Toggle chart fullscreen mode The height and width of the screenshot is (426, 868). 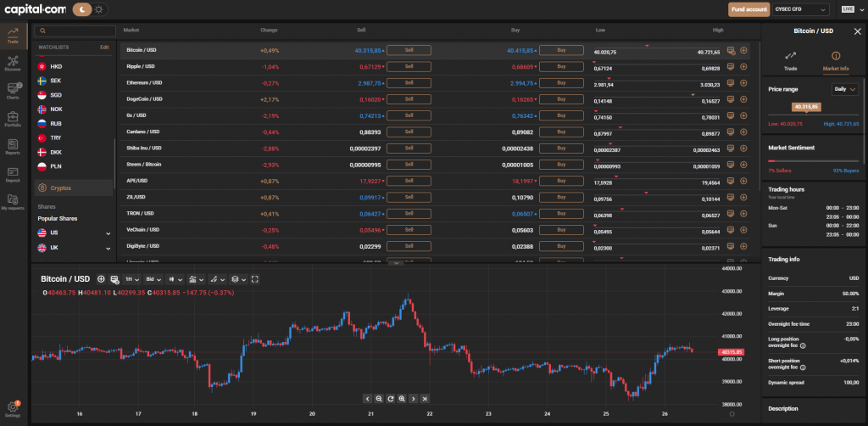[x=255, y=279]
